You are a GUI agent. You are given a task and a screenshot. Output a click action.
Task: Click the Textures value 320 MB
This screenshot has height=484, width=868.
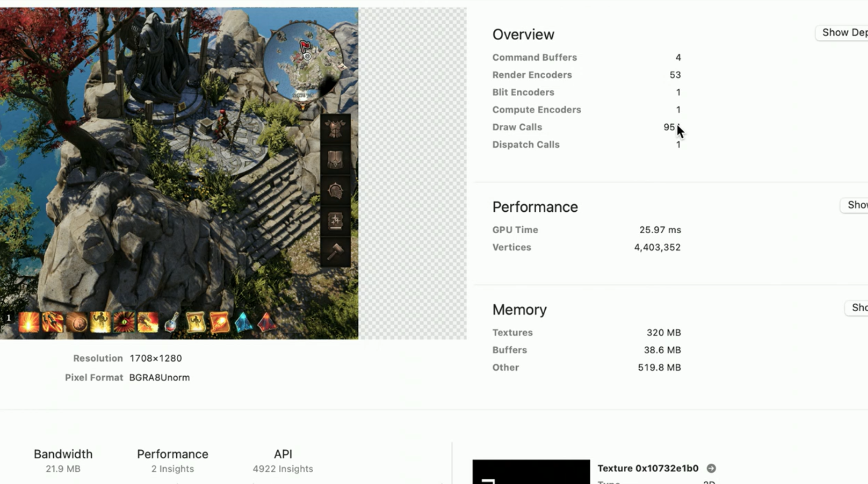pos(664,332)
